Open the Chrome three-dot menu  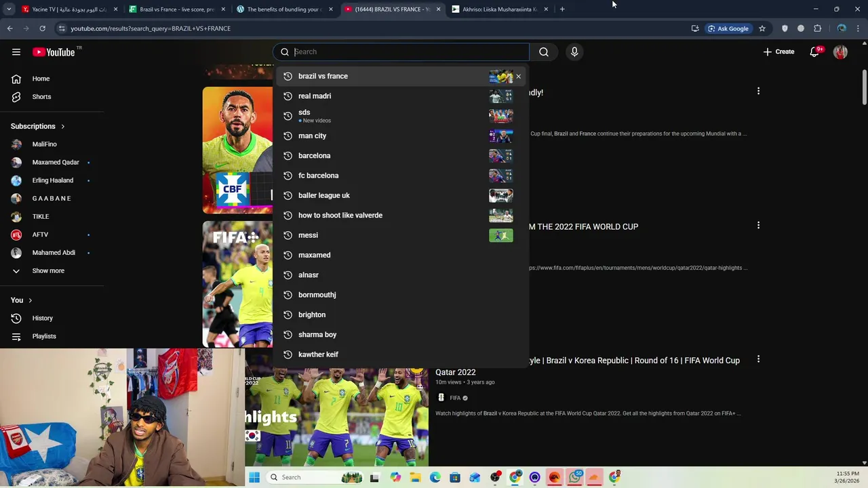click(x=858, y=28)
